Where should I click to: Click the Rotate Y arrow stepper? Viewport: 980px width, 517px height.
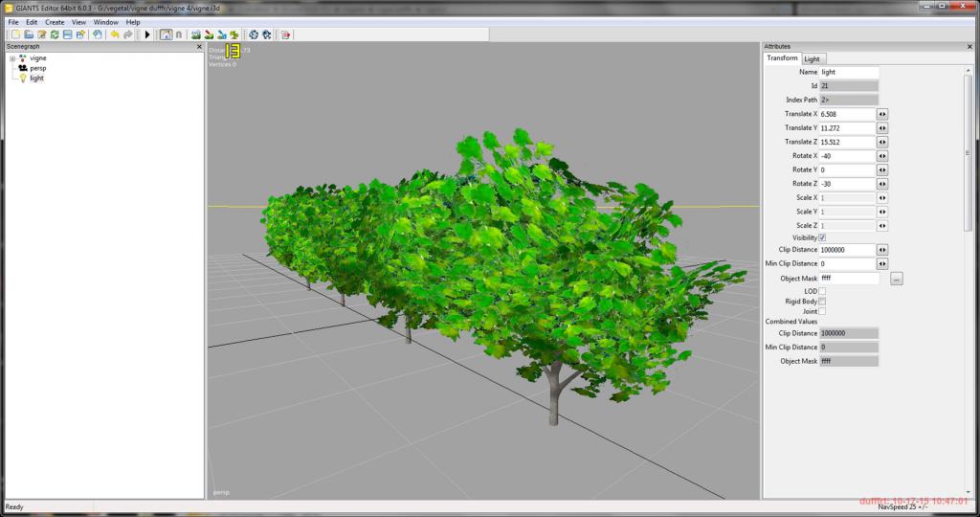[881, 170]
